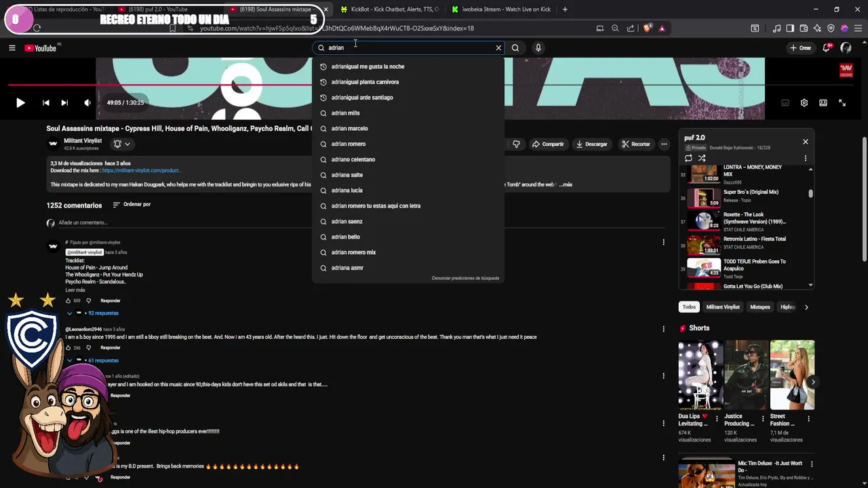
Task: Report search predictions link
Action: click(x=465, y=278)
